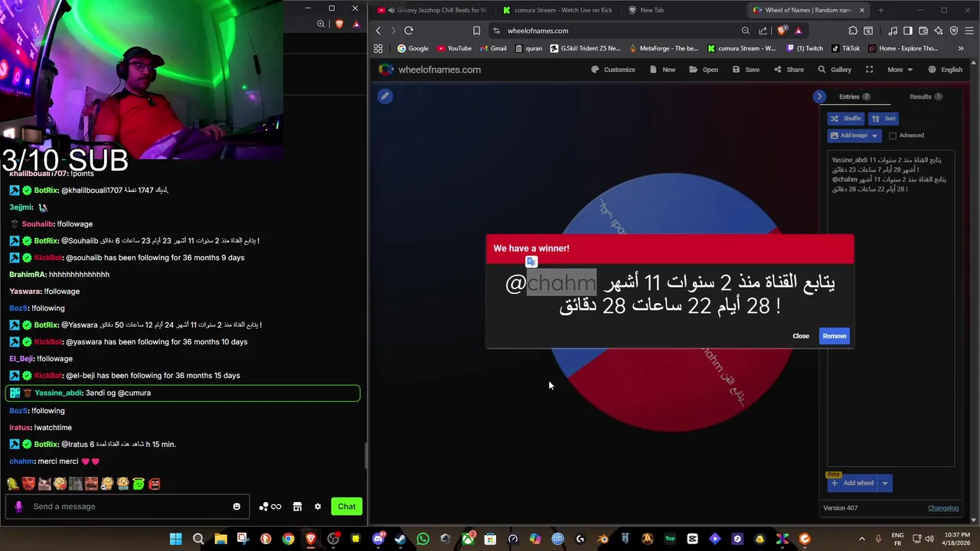Change language from English
Viewport: 980px width, 551px height.
[x=946, y=70]
